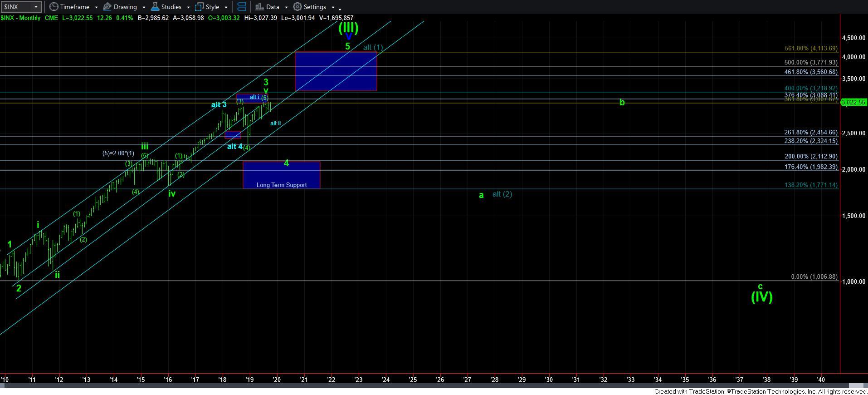Select the 'alt ii' label
This screenshot has width=868, height=395.
click(275, 123)
